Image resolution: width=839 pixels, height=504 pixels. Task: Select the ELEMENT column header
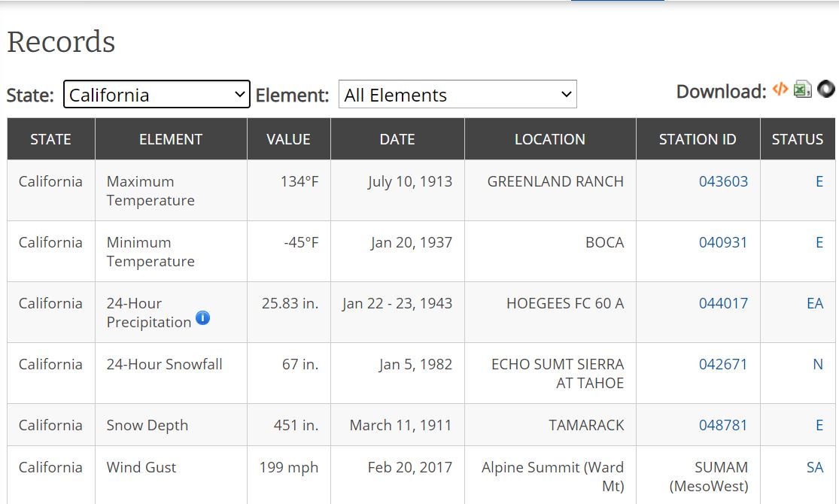click(171, 139)
